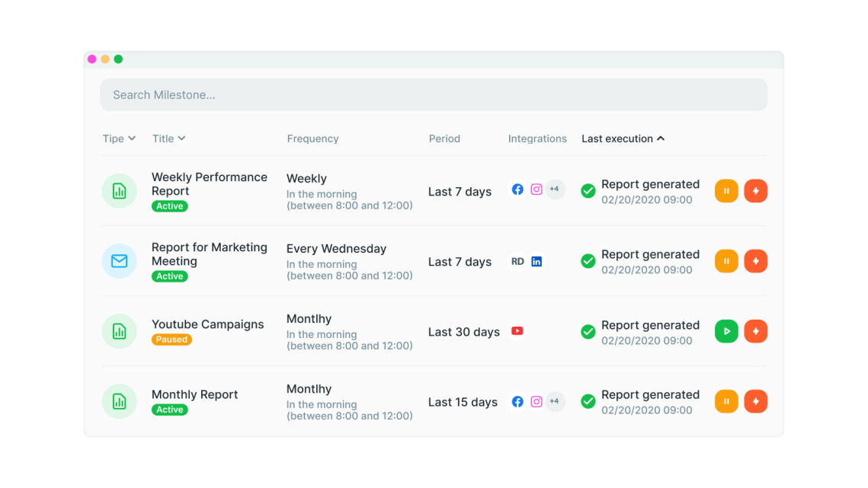868x488 pixels.
Task: Open the YouTube integration for Youtube Campaigns
Action: (x=517, y=331)
